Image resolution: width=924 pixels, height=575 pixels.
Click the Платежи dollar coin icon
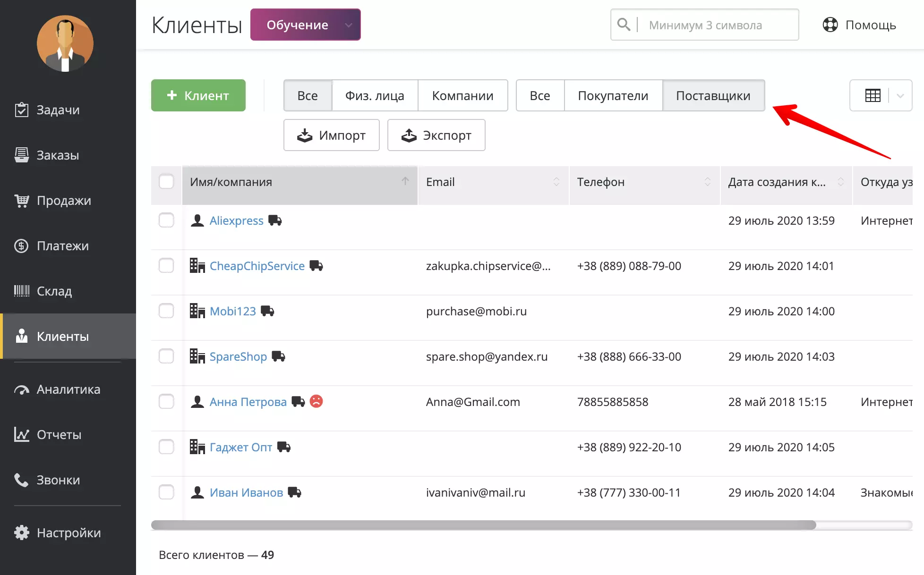[x=21, y=246]
